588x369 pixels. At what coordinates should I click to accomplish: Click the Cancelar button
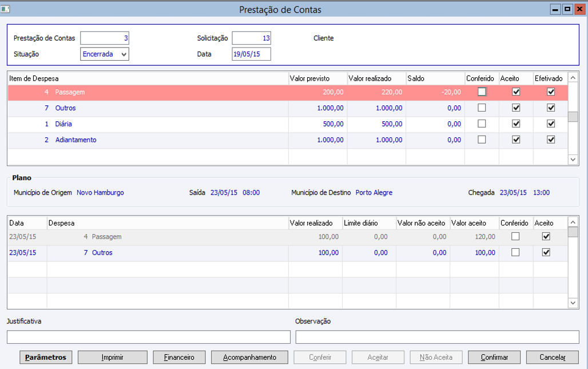tap(552, 357)
